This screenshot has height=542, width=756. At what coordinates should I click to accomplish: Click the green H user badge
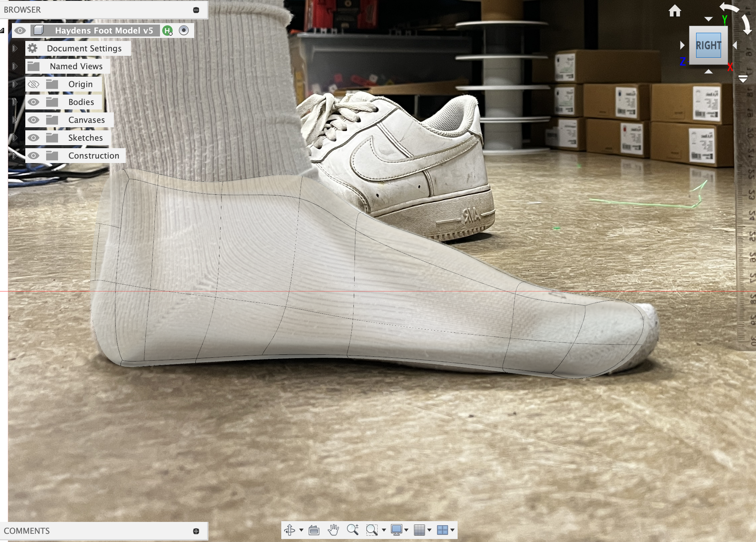click(168, 31)
